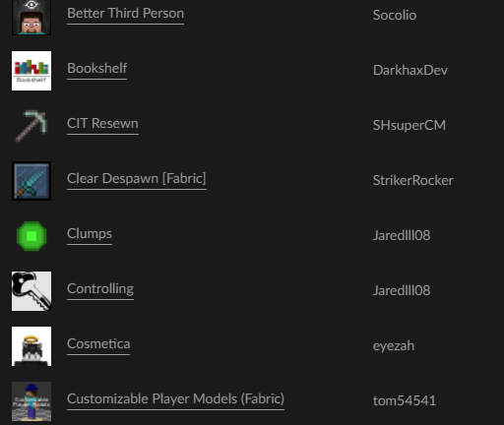504x425 pixels.
Task: Open the Clear Despawn [Fabric] link
Action: tap(137, 179)
